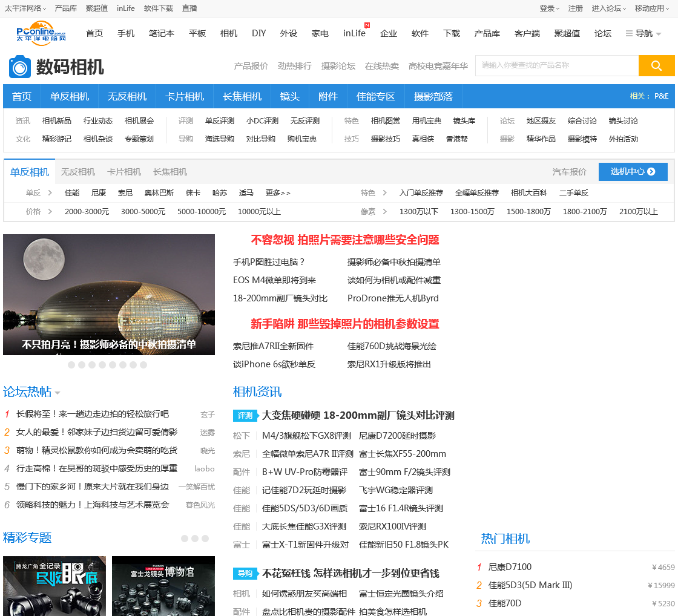Open forum post 长假将至！来一趟边走边拍的轻松旅行吧
Viewport: 678px width, 616px height.
tap(93, 414)
